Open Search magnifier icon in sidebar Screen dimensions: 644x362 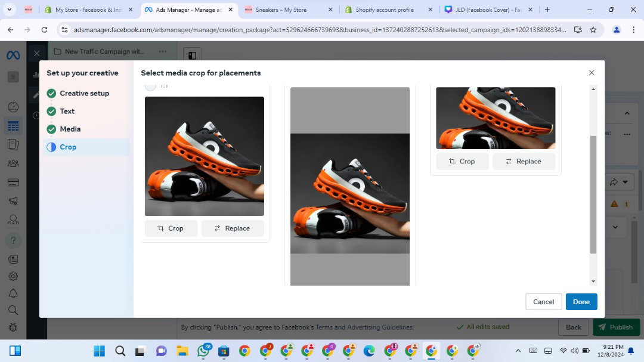pos(13,310)
